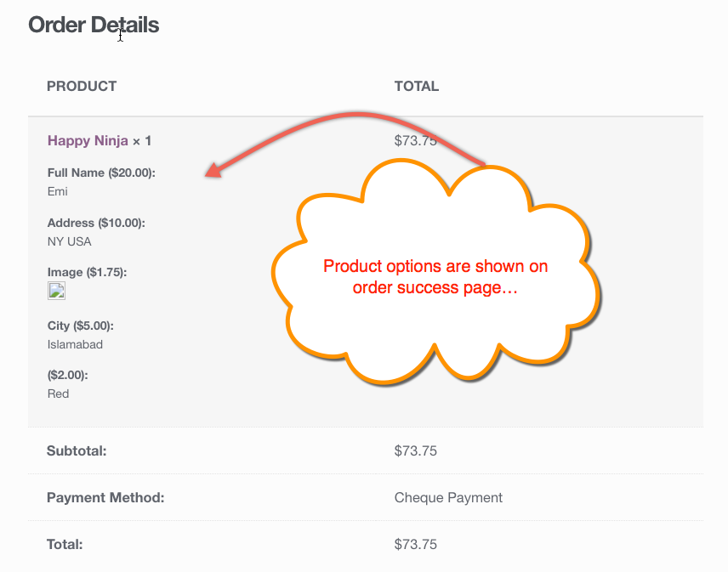Click the ($2.00) color option label

(x=68, y=376)
